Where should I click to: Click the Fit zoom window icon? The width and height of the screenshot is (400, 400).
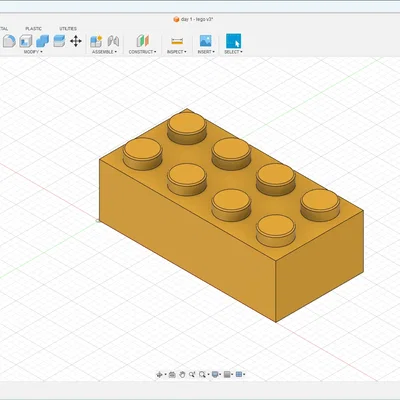(202, 375)
